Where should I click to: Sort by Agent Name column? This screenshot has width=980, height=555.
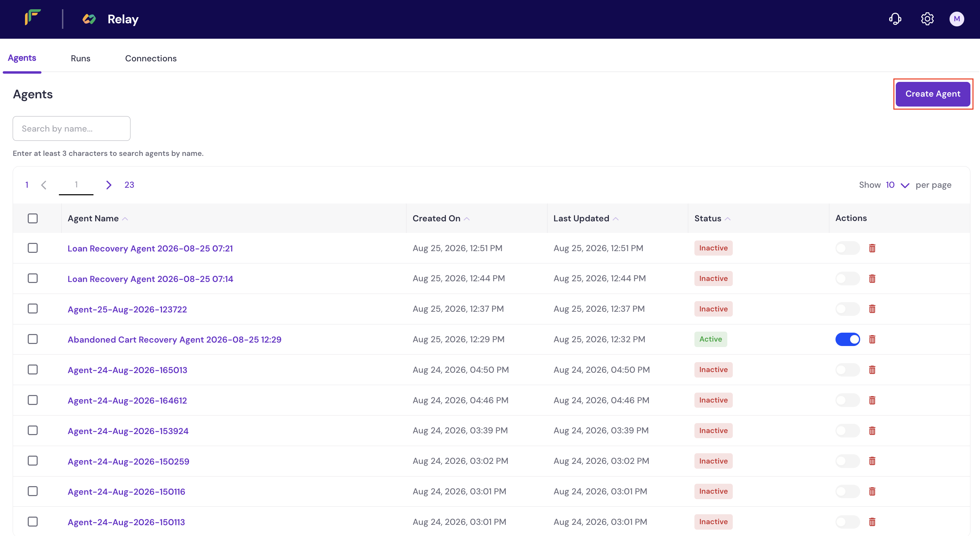pos(98,219)
